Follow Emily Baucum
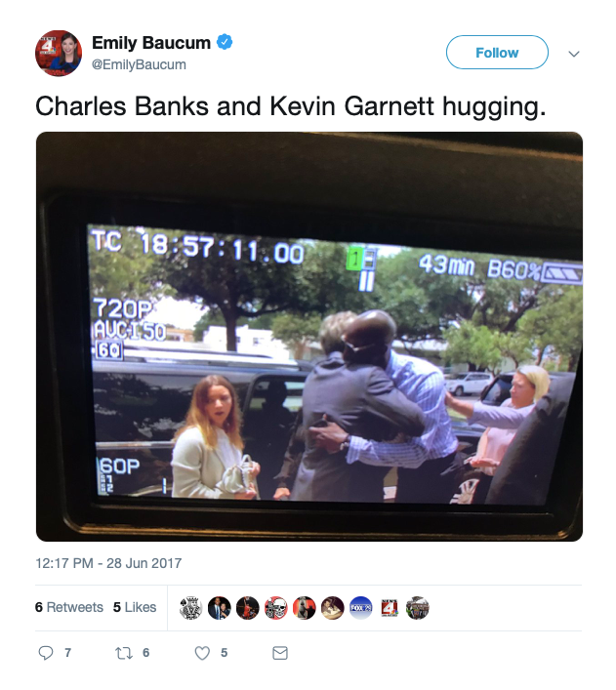The height and width of the screenshot is (690, 616). click(497, 53)
